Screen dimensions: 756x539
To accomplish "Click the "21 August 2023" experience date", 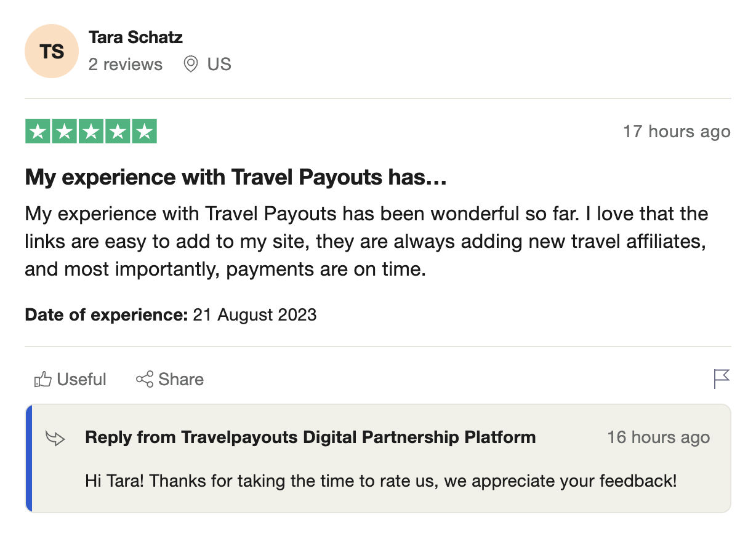I will 254,315.
